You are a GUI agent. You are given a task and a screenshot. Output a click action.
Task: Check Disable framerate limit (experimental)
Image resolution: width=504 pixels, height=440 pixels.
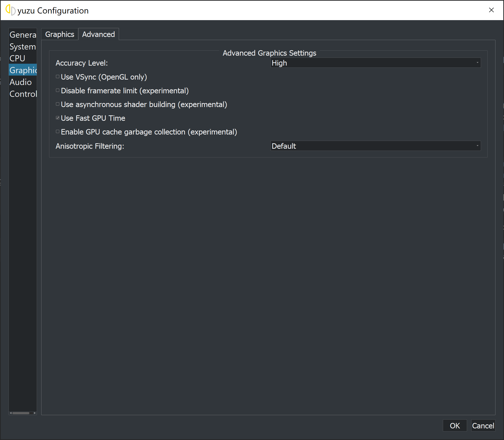tap(58, 91)
